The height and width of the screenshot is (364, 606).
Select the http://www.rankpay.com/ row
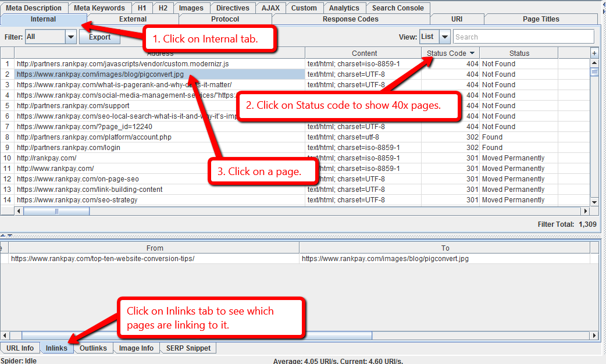pos(160,168)
